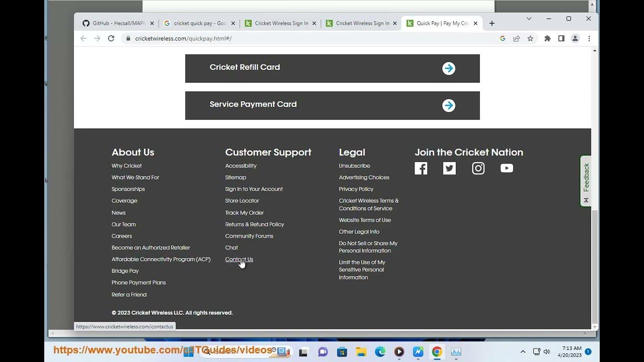
Task: Open the Chrome extensions puzzle icon
Action: click(547, 38)
